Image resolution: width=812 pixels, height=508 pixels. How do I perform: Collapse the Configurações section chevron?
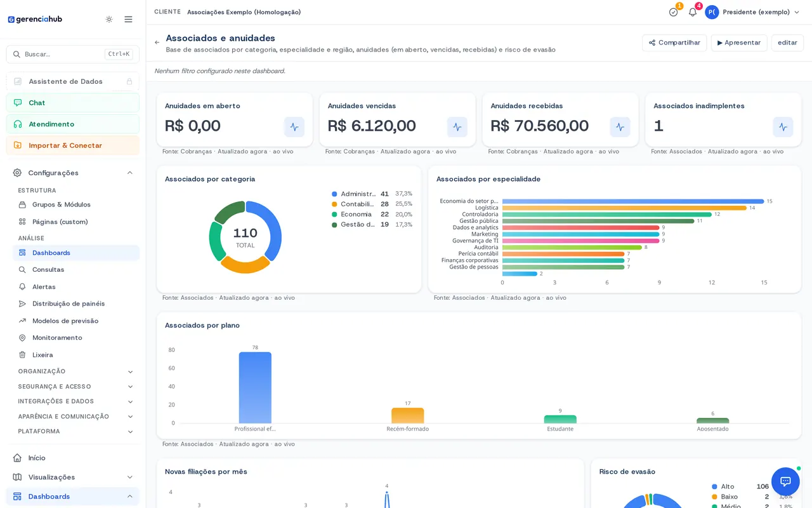130,173
